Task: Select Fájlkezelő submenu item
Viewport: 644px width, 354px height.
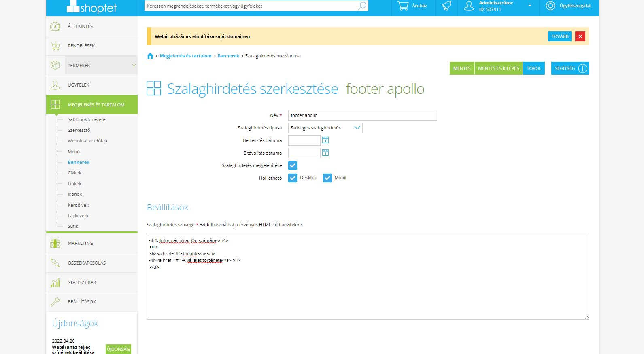Action: (x=78, y=216)
